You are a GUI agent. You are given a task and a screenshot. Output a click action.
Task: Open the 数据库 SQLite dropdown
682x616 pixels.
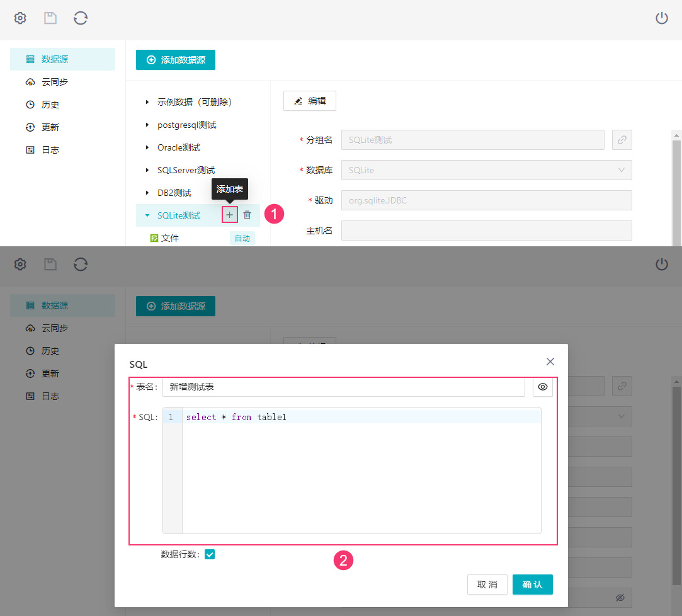pos(487,170)
